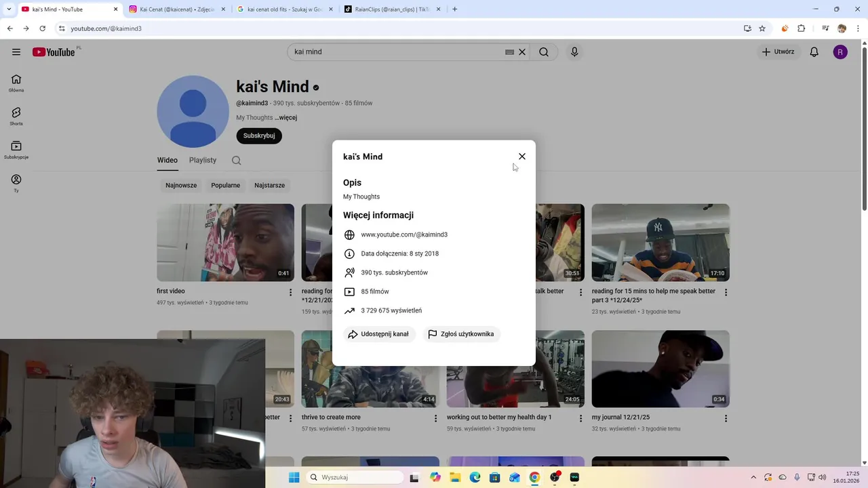Switch to the Playlisty tab

(203, 160)
